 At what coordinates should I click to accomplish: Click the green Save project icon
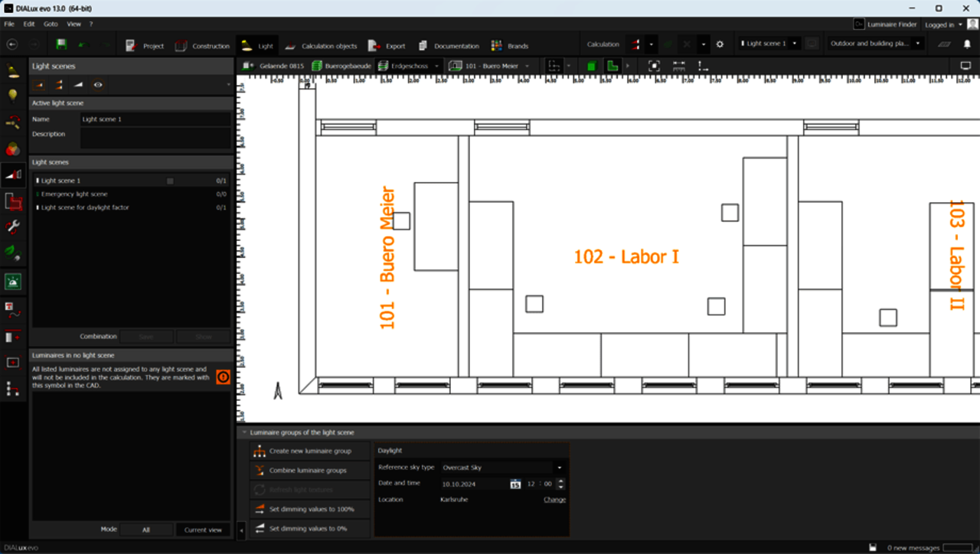[x=61, y=45]
